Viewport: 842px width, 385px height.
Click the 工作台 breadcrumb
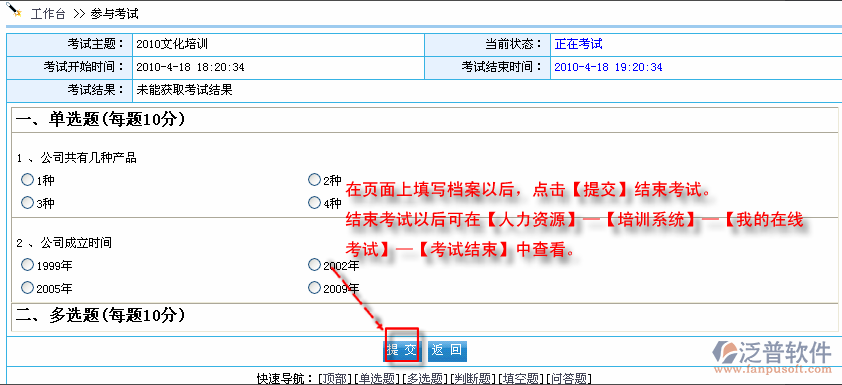point(48,14)
